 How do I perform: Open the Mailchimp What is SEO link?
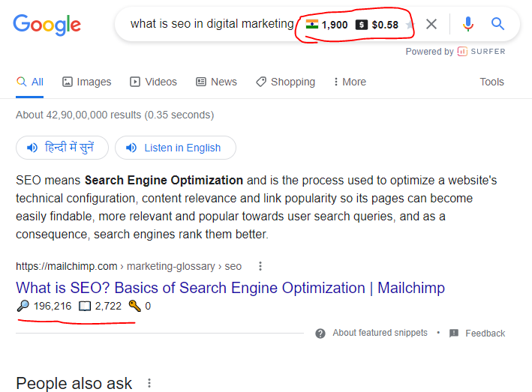(x=230, y=288)
